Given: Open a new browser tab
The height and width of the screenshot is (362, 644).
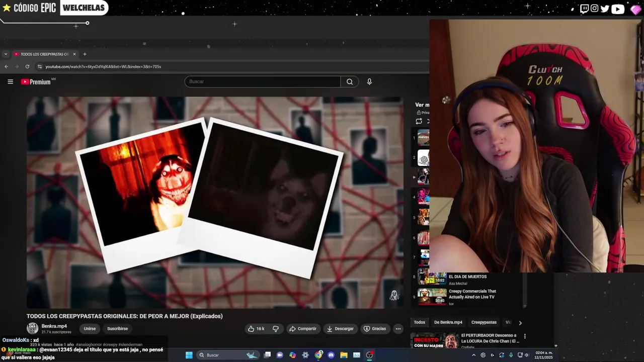Looking at the screenshot, I should [x=85, y=54].
